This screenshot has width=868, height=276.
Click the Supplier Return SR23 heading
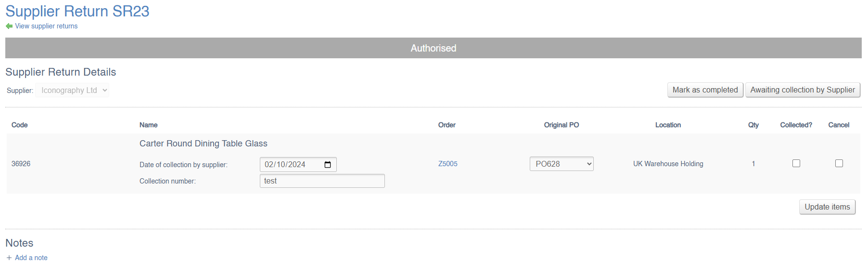point(77,11)
